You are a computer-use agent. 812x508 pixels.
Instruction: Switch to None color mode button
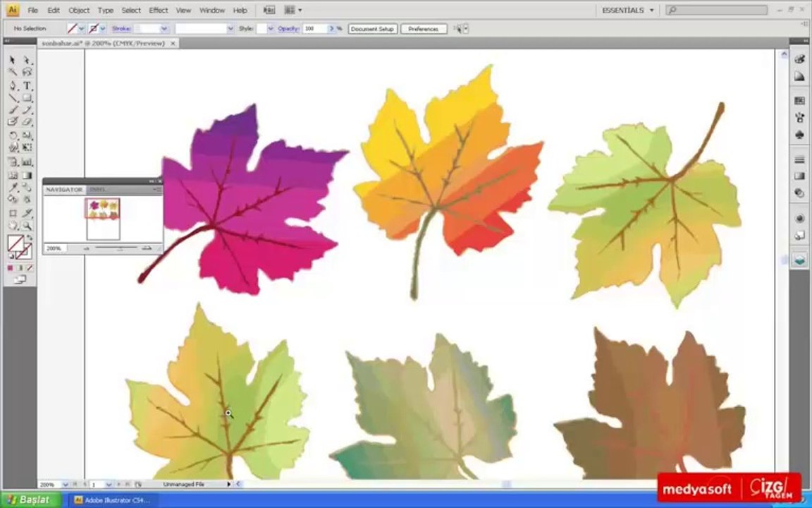(x=30, y=268)
